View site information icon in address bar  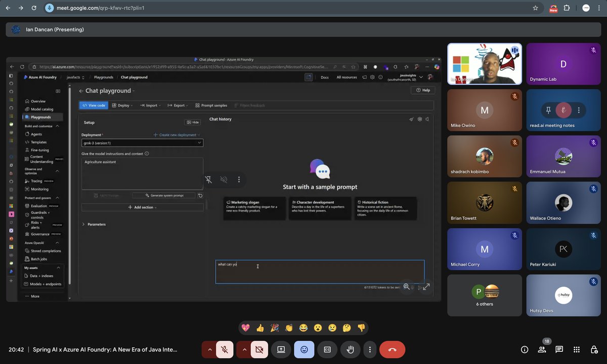tap(49, 8)
